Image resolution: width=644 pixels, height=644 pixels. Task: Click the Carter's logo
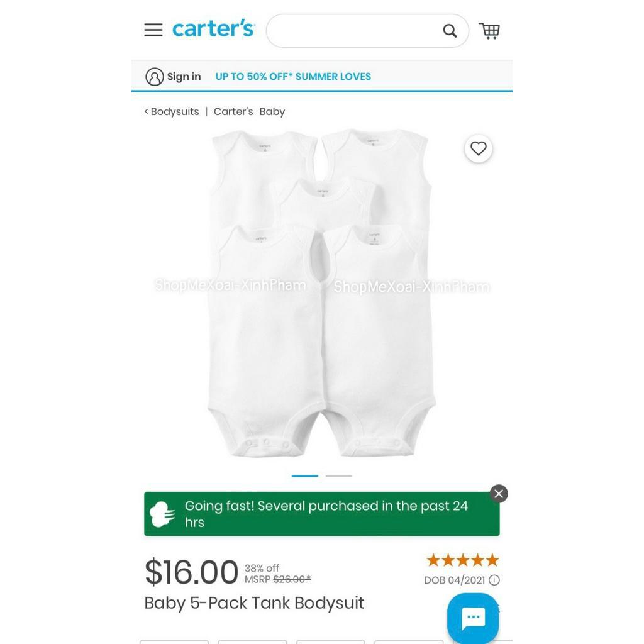(213, 28)
